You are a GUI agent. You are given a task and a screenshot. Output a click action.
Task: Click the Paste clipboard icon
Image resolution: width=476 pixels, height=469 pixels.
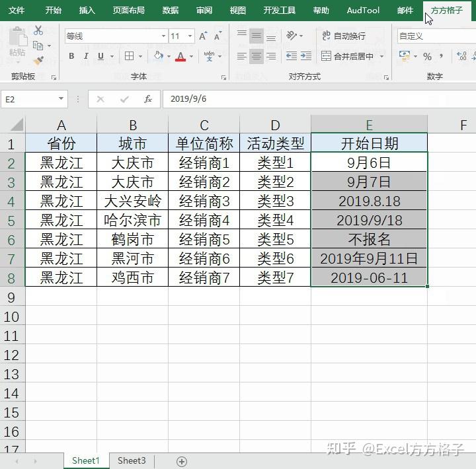18,38
